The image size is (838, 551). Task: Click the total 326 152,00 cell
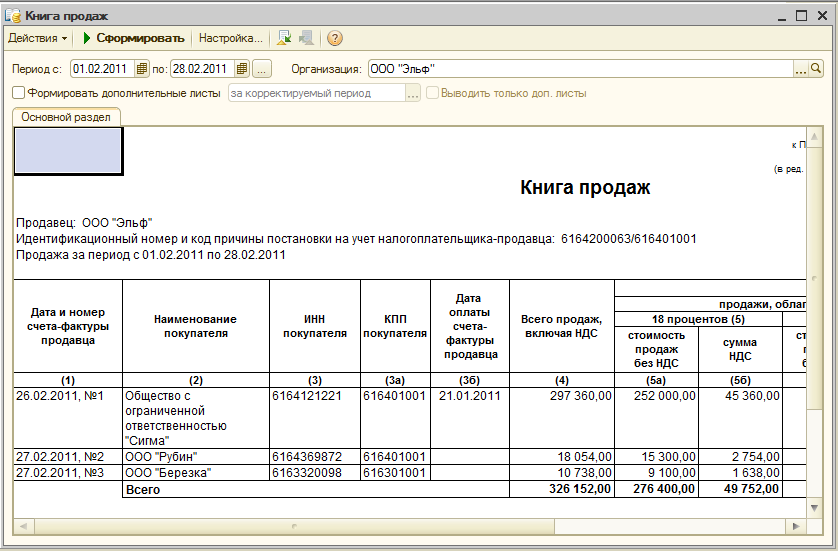(562, 489)
